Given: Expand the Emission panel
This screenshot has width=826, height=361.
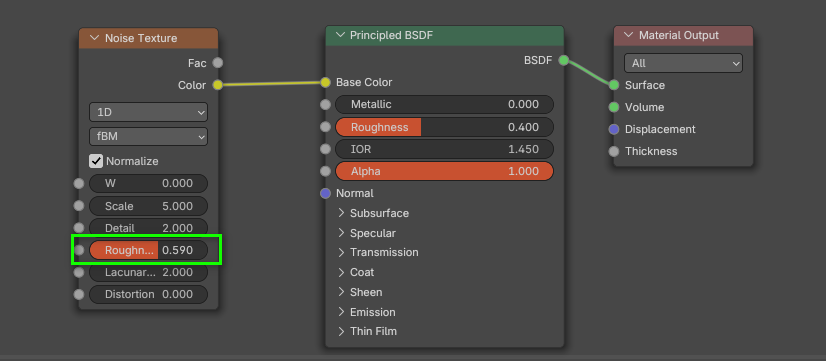Looking at the screenshot, I should click(x=341, y=312).
